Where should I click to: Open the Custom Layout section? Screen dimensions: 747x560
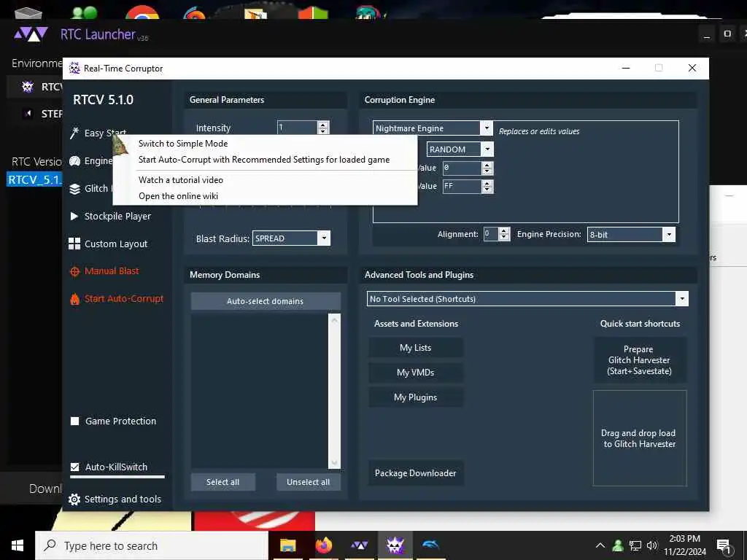point(116,244)
